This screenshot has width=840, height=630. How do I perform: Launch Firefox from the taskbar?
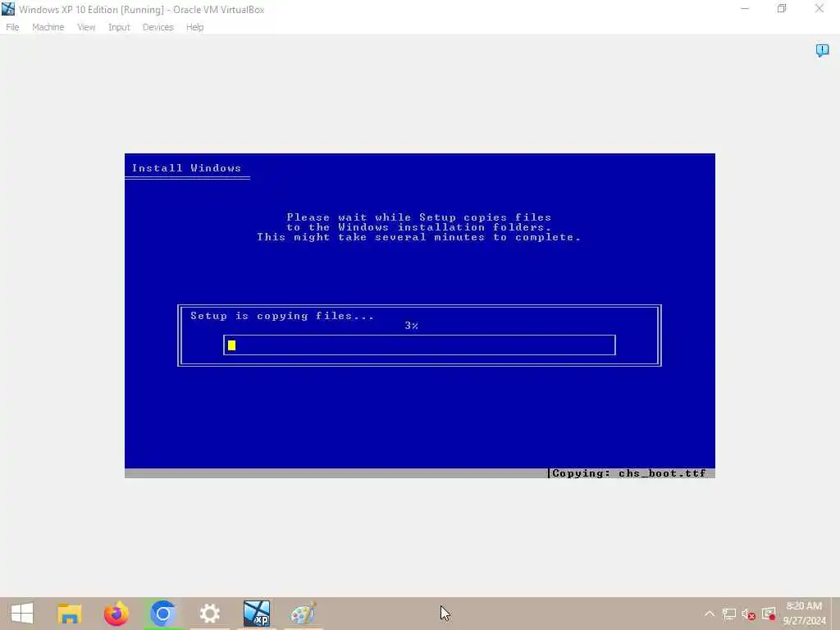pyautogui.click(x=116, y=614)
